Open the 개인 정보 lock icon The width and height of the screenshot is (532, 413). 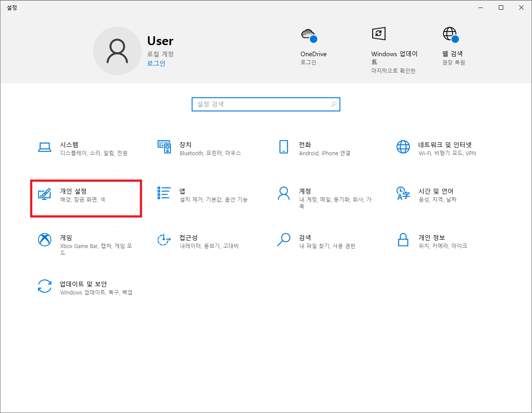tap(403, 240)
